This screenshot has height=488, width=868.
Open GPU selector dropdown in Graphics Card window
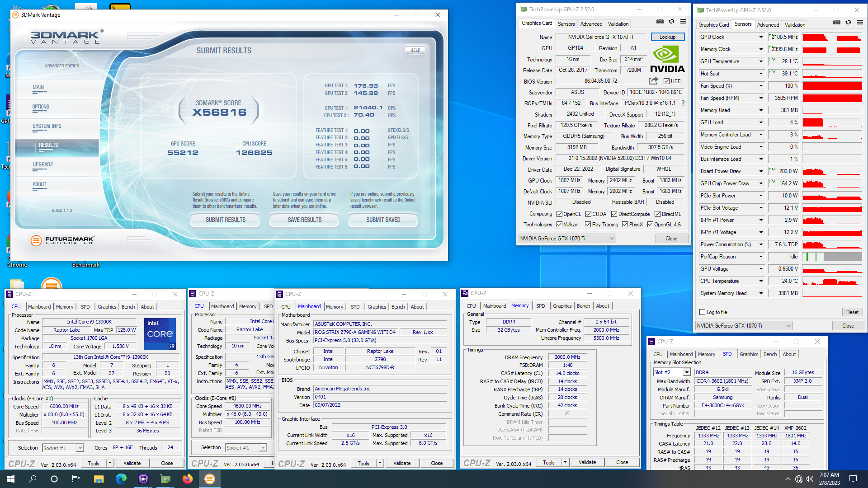[567, 239]
